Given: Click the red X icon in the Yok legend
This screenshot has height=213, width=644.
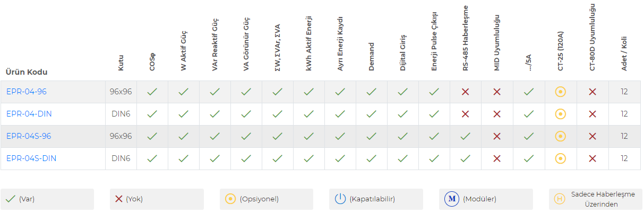Looking at the screenshot, I should tap(119, 199).
